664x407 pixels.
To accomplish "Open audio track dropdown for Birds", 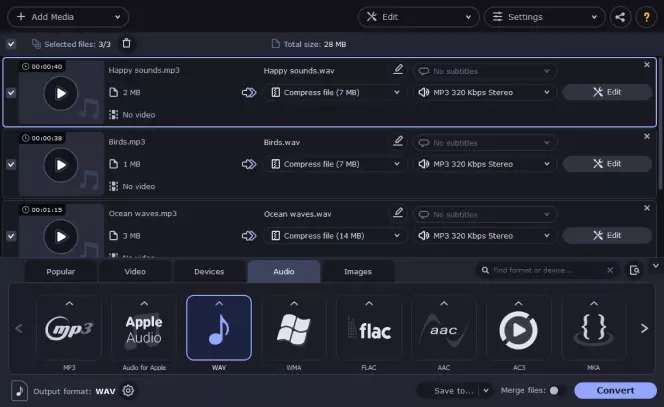I will click(x=485, y=164).
